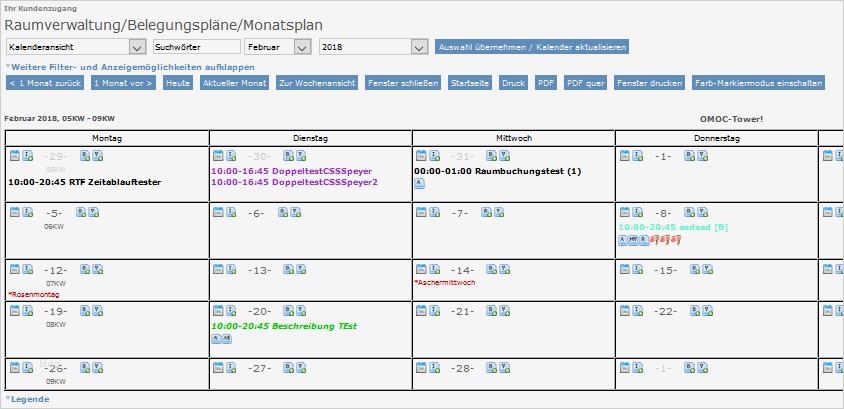Click the calendar icon on day 12
The image size is (844, 409).
click(15, 269)
